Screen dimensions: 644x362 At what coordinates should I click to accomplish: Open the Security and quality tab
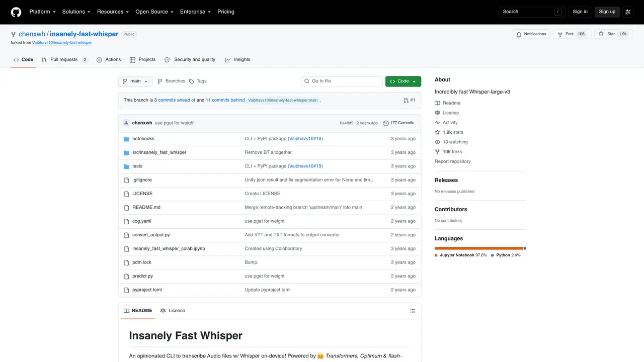(x=190, y=60)
